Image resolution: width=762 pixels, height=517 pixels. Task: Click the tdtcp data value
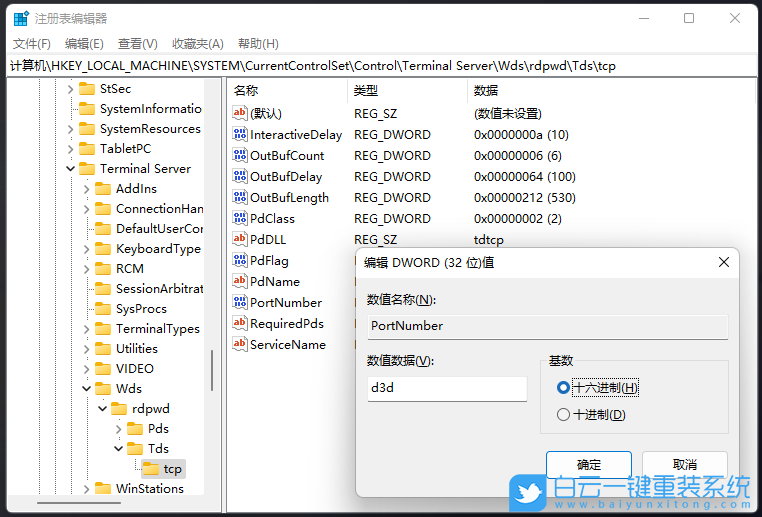tap(488, 240)
